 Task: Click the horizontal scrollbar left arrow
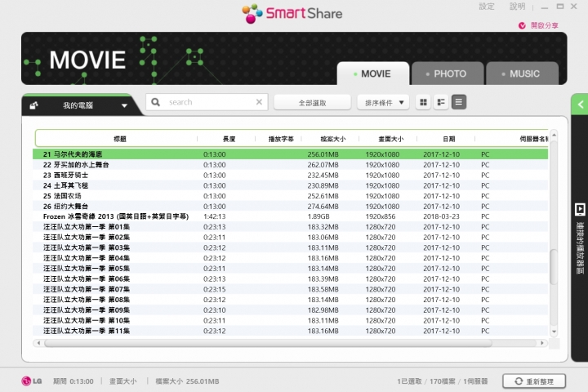coord(38,343)
